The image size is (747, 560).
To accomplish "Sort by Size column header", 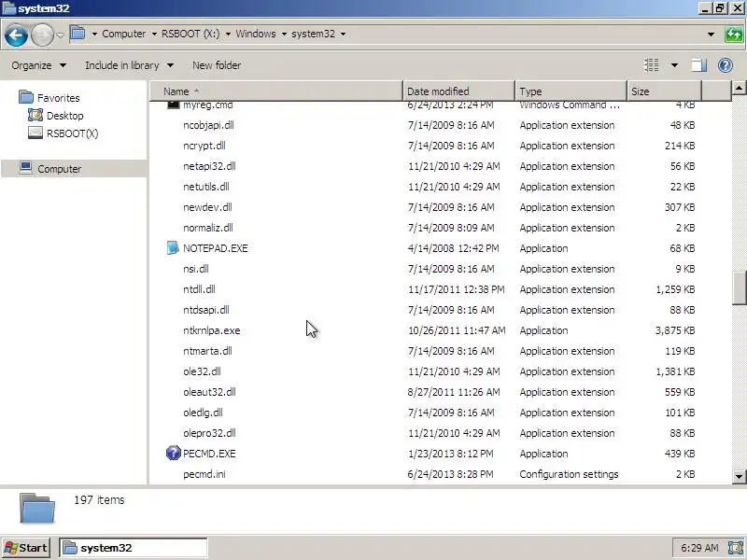I will pyautogui.click(x=664, y=91).
